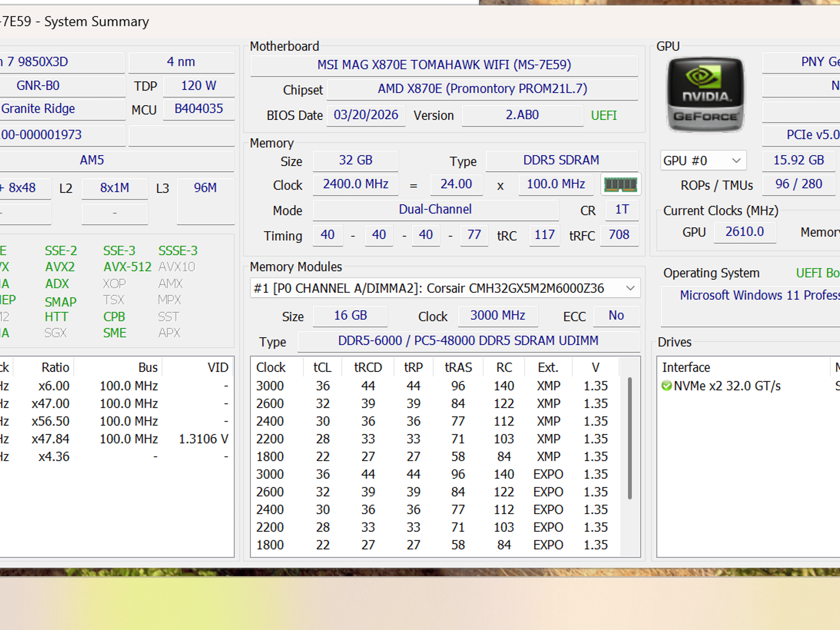
Task: Click the AM5 platform field
Action: (x=117, y=160)
